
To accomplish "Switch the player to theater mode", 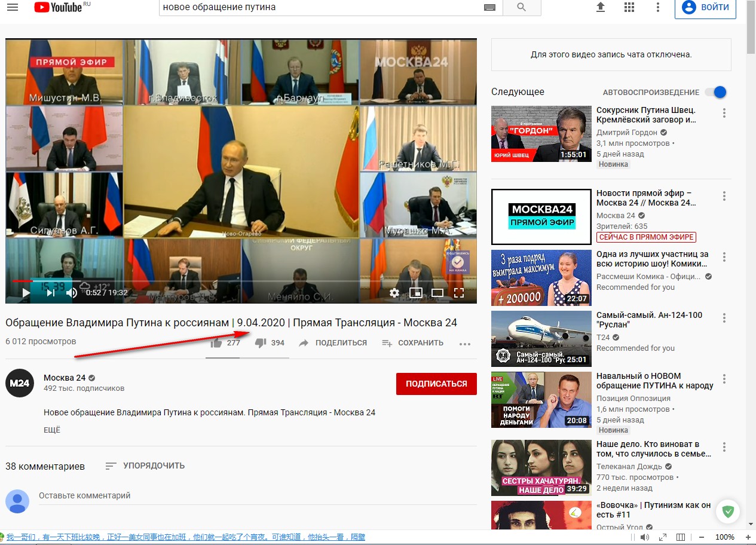I will [437, 293].
